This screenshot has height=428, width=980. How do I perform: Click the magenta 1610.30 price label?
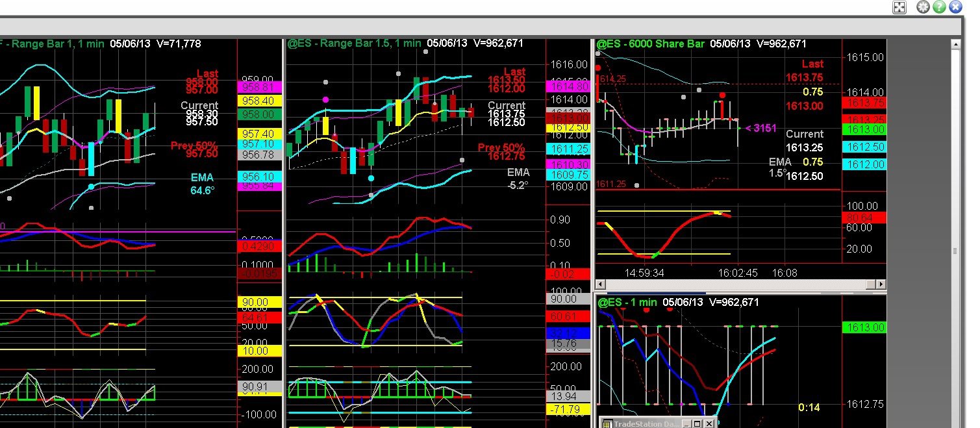tap(569, 165)
